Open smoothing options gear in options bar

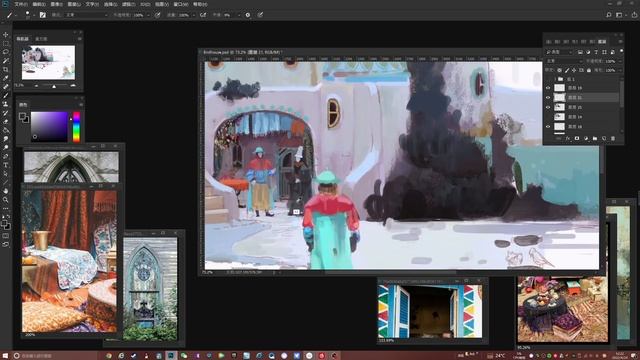pos(248,15)
